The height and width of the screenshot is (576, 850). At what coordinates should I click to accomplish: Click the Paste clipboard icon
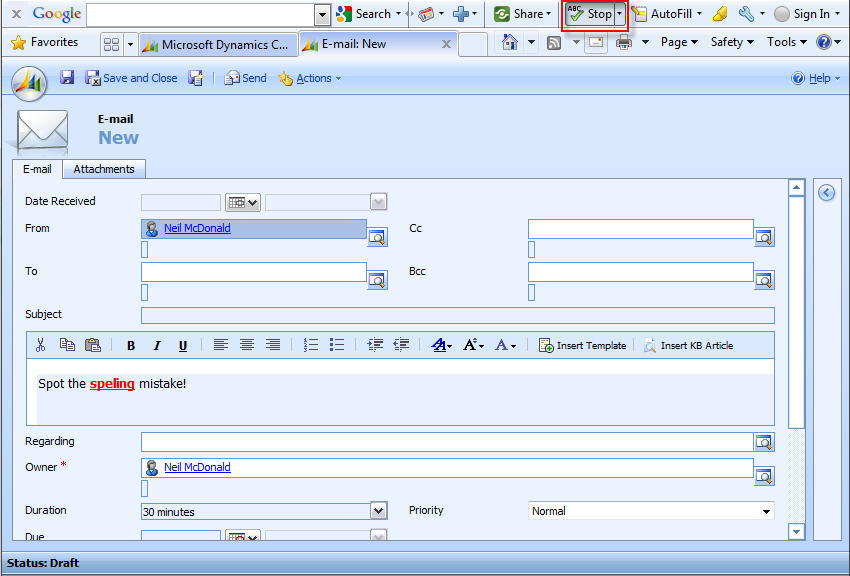[93, 345]
